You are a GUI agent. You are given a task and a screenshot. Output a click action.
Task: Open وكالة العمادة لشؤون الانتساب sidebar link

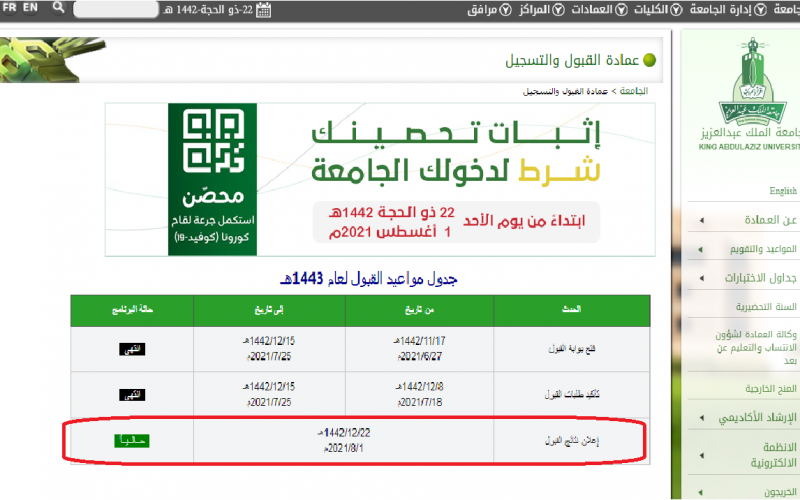(757, 347)
